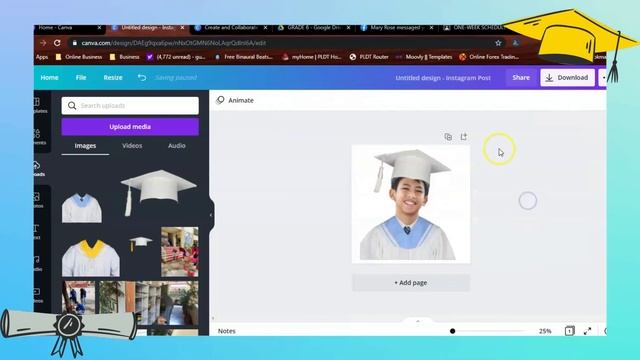Reload the browser page
The image size is (640, 360).
click(x=57, y=43)
